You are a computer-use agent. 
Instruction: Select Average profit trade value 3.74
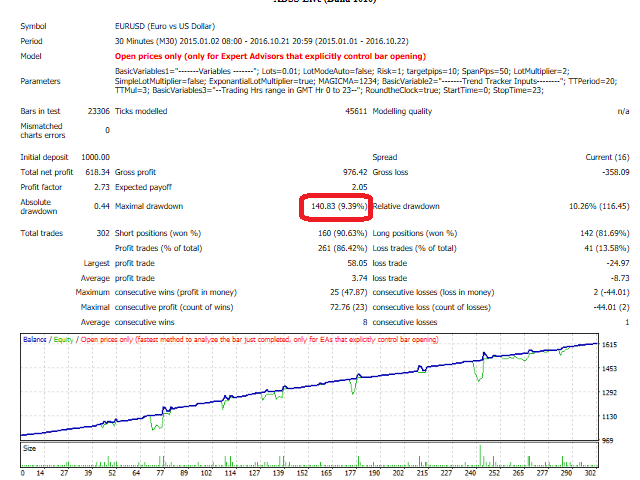click(x=360, y=278)
